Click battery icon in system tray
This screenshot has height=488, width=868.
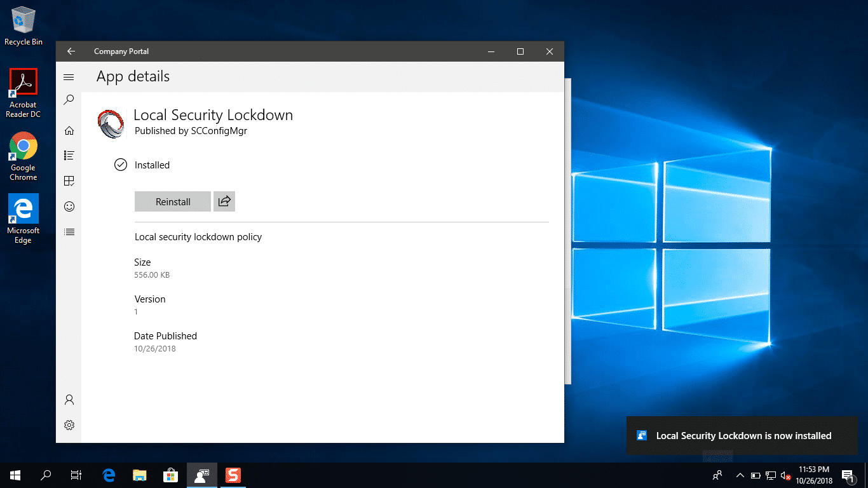(x=756, y=475)
